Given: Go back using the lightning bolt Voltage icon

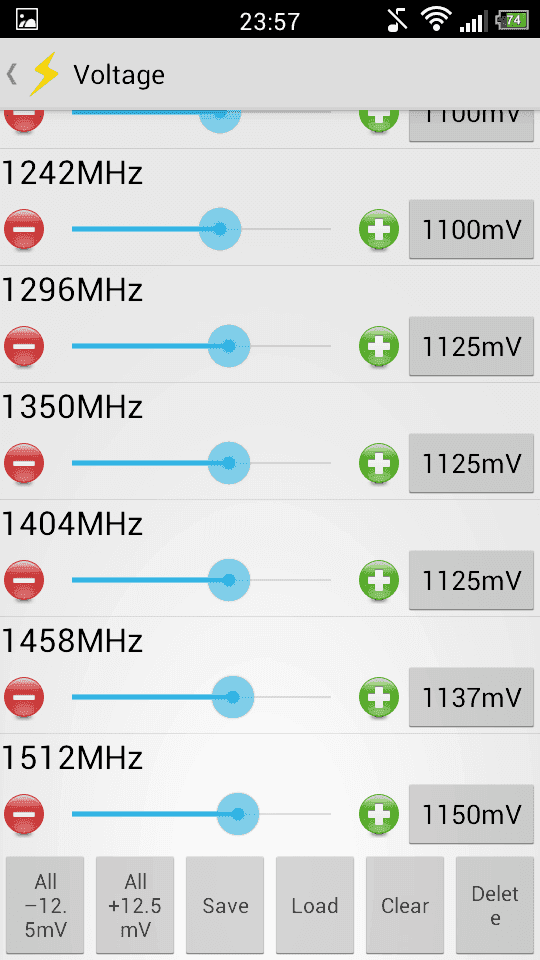Looking at the screenshot, I should (44, 74).
